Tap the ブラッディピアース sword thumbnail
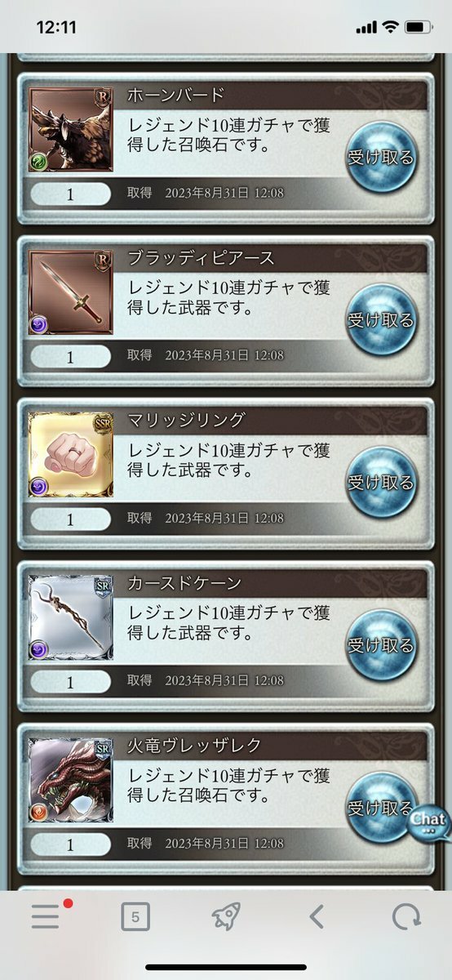The image size is (452, 980). tap(71, 293)
